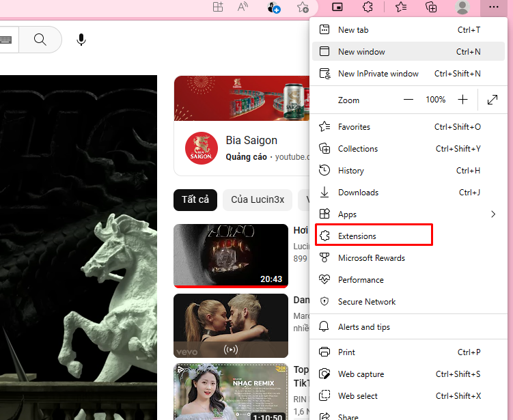The width and height of the screenshot is (513, 420).
Task: Select the "Của Lucin3x" filter chip
Action: coord(258,199)
